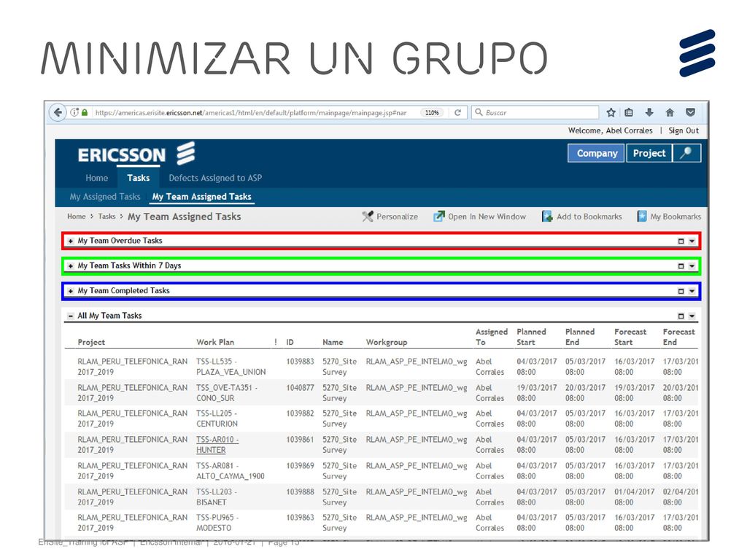Click the green padlock security icon
This screenshot has height=560, width=747.
[85, 112]
